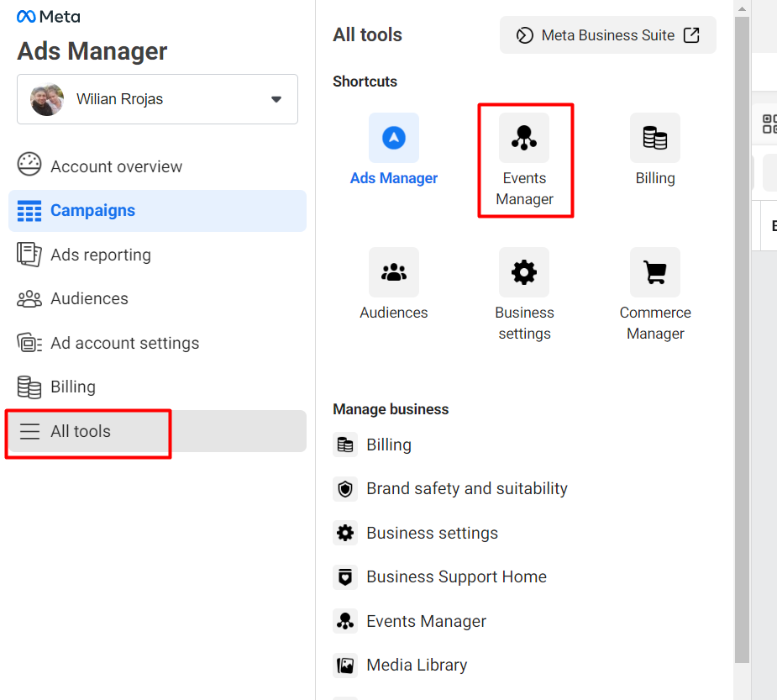Screen dimensions: 777x700
Task: Open Account overview
Action: 116,166
